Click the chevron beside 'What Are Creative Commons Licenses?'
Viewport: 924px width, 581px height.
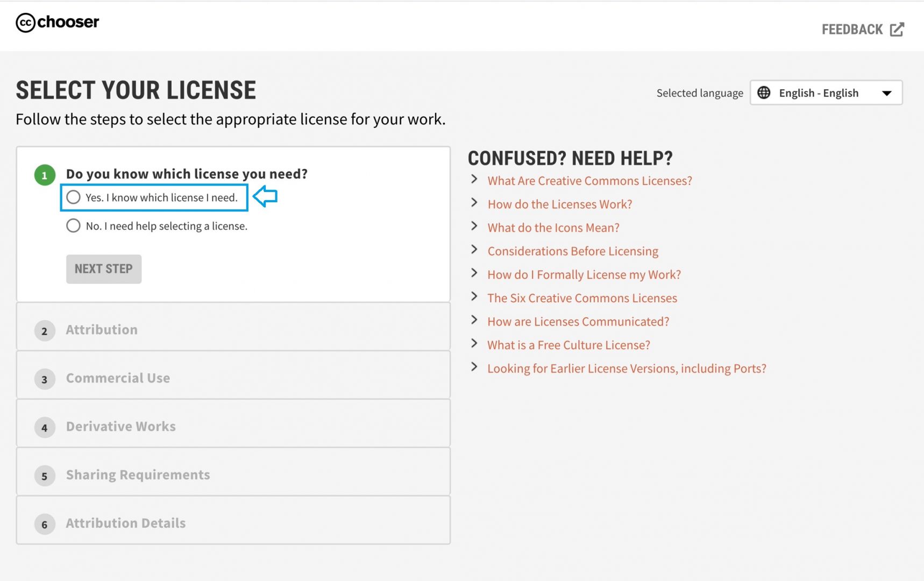(x=474, y=180)
